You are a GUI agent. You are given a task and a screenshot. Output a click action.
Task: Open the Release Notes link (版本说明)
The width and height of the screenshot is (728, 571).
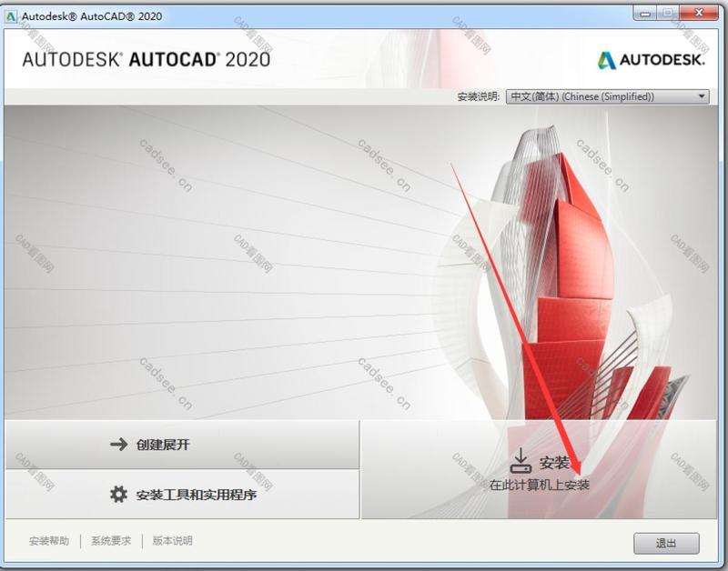tap(172, 541)
